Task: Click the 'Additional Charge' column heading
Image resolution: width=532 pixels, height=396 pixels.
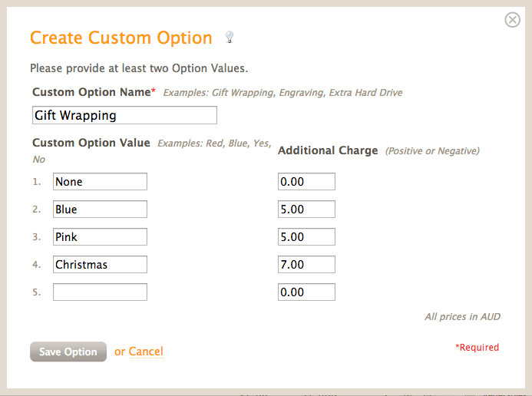Action: (x=328, y=150)
